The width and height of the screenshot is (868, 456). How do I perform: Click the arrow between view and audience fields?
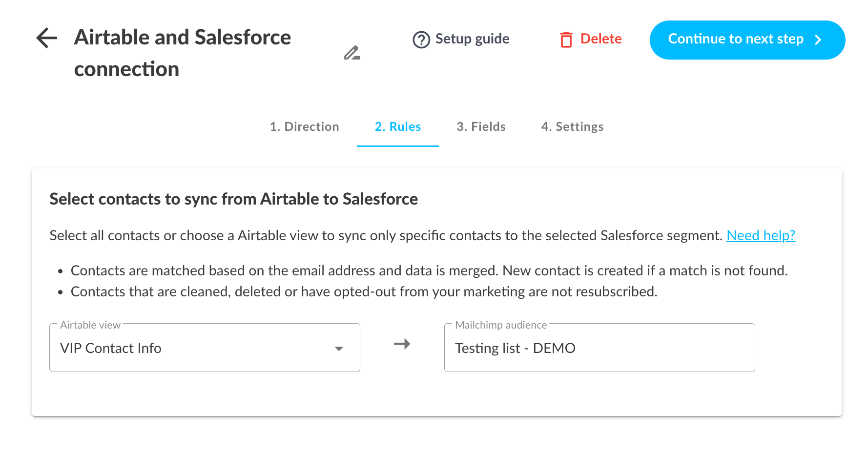pos(402,344)
